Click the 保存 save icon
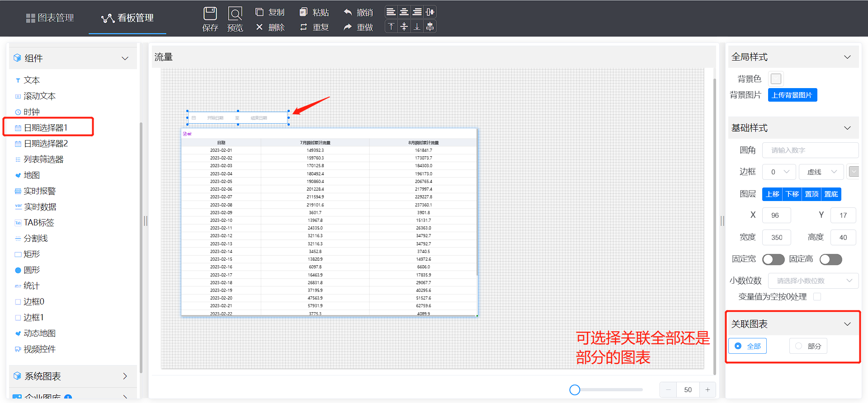Viewport: 868px width, 403px height. (x=210, y=14)
